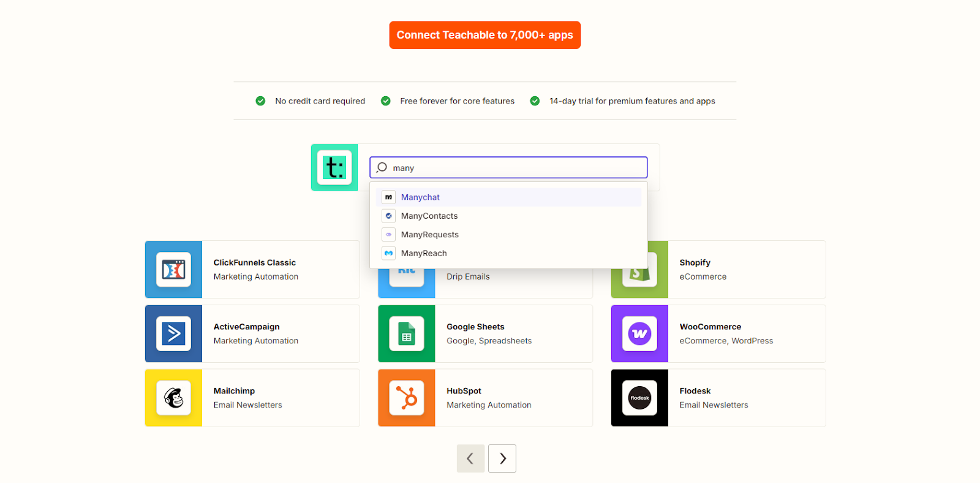Click the check icon beside '14-day trial'
The image size is (980, 483).
click(535, 101)
